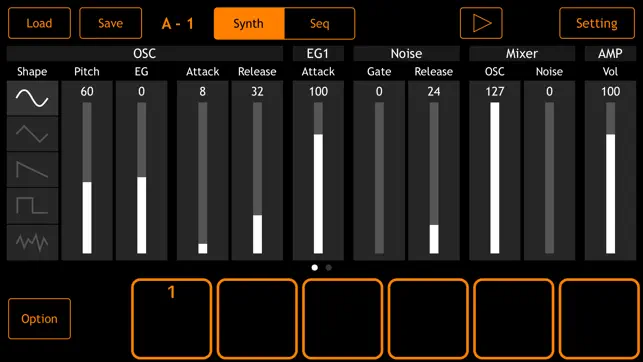Start playback with the play triangle button
This screenshot has width=643, height=362.
click(x=481, y=23)
